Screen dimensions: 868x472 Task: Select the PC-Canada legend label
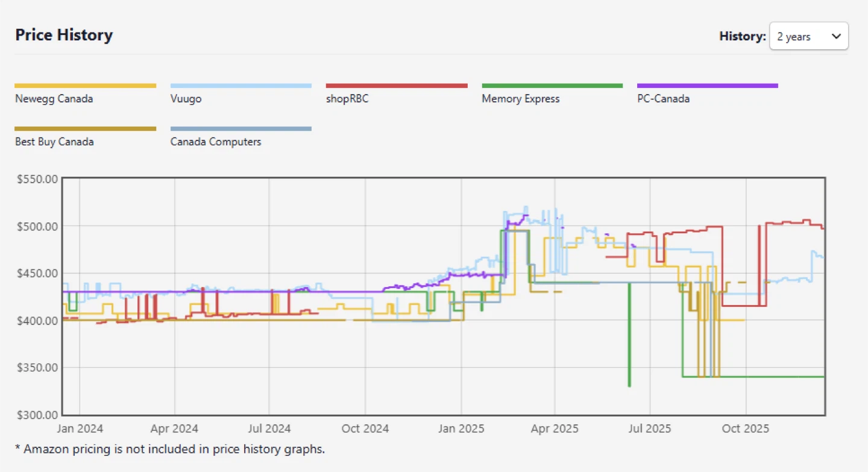point(663,99)
